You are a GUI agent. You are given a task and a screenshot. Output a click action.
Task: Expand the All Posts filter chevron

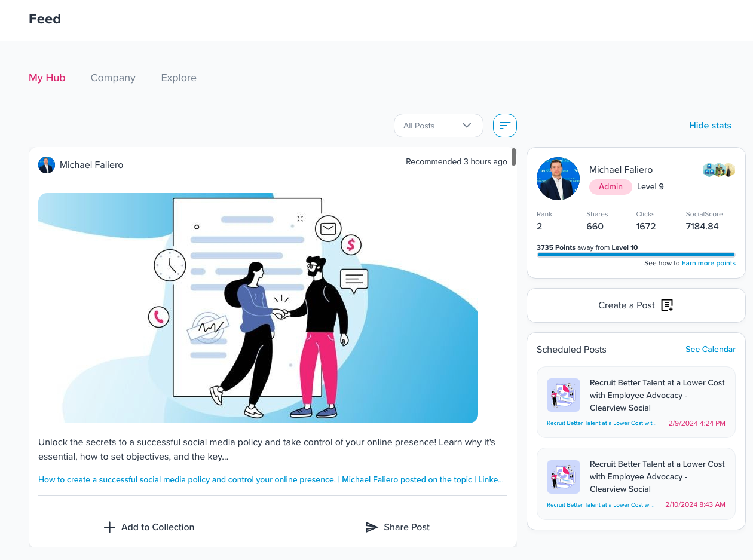(467, 126)
